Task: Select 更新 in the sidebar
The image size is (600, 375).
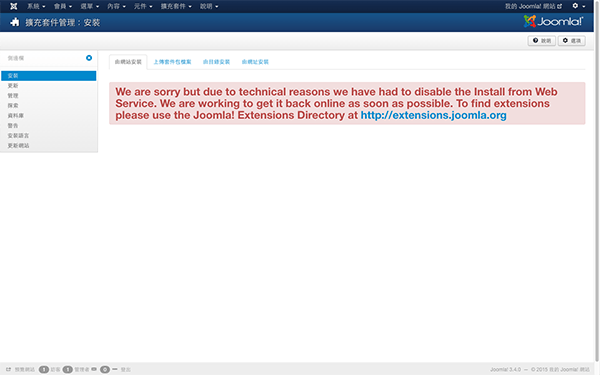Action: pyautogui.click(x=49, y=86)
